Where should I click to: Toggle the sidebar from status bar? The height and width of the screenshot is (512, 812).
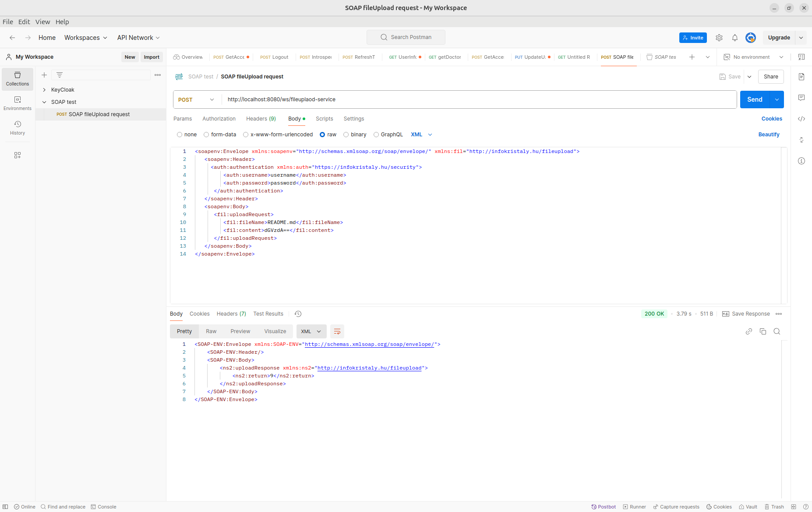point(5,507)
